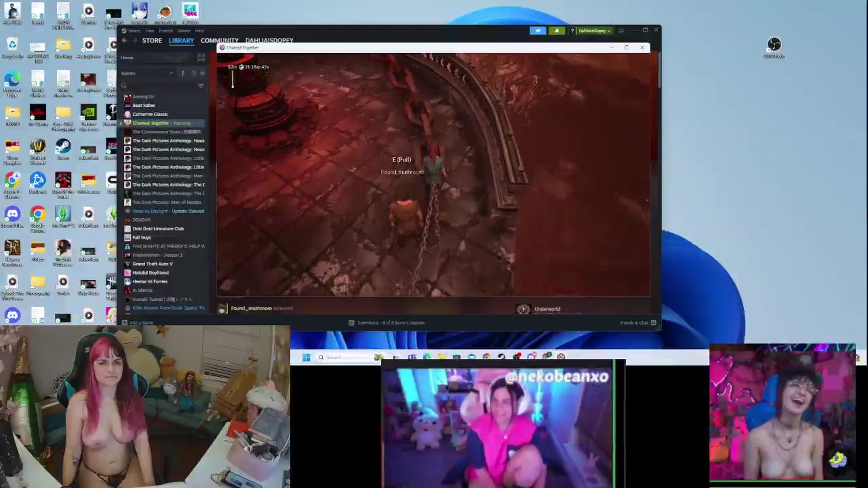This screenshot has height=488, width=868.
Task: Open Steam announcements megaphone button
Action: (538, 31)
